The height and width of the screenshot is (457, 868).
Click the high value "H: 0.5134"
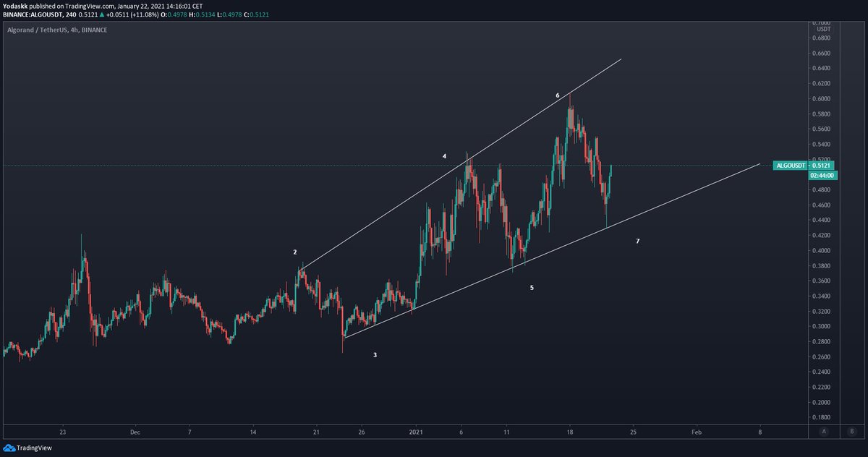[203, 13]
